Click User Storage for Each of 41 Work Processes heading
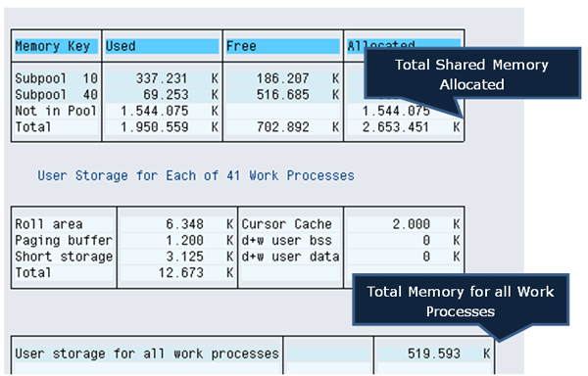 pyautogui.click(x=196, y=175)
